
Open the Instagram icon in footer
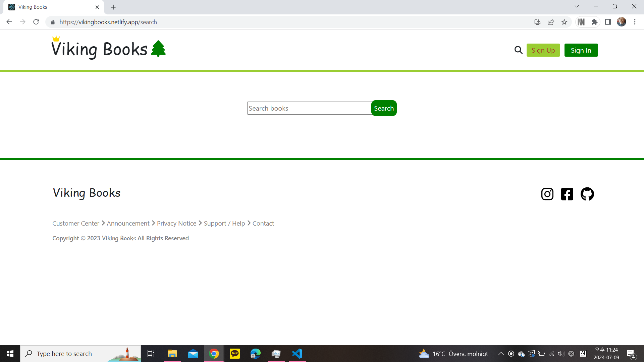(547, 194)
